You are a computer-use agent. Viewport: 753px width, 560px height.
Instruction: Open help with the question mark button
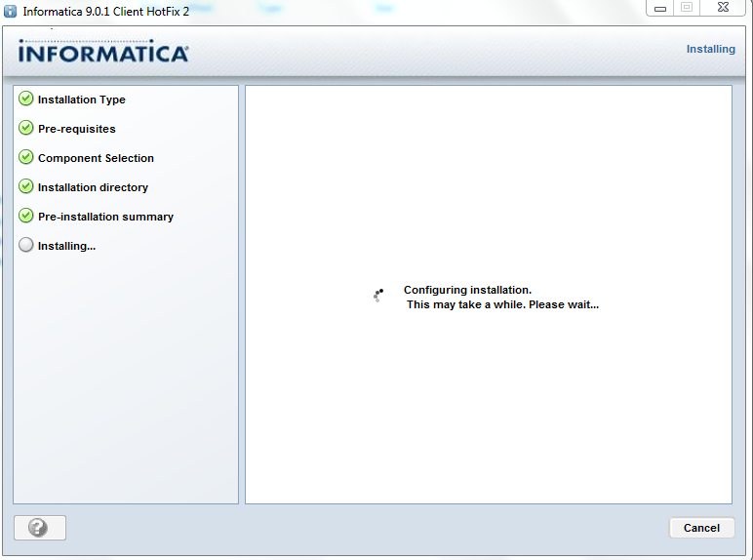pyautogui.click(x=40, y=528)
